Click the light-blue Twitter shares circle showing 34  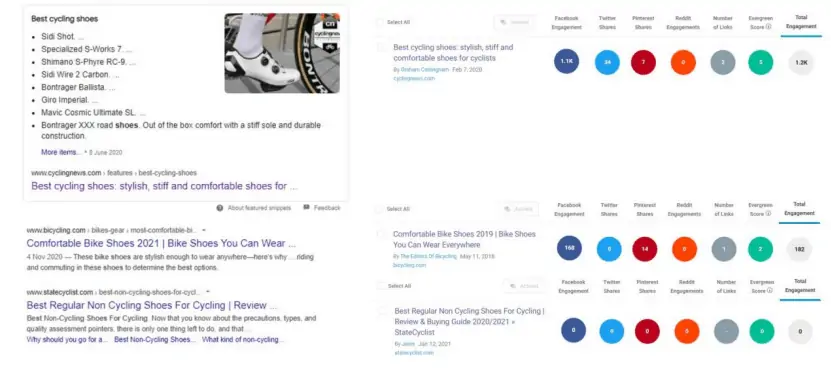[x=607, y=63]
